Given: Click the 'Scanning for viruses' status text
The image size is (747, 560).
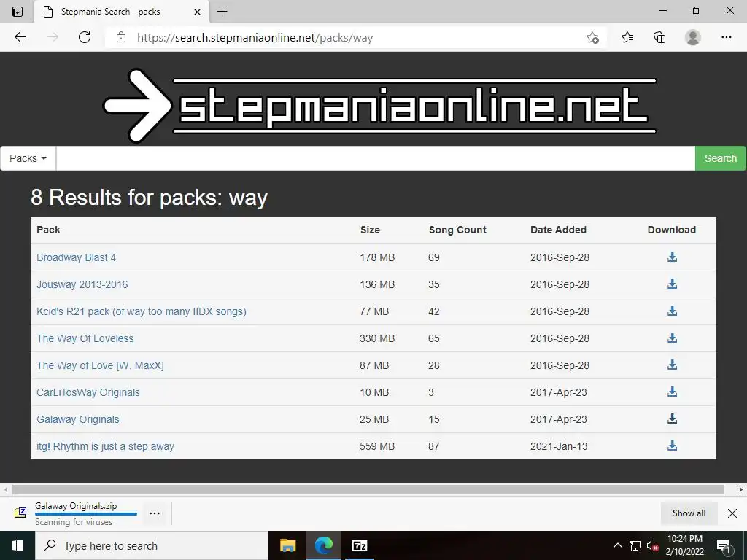Looking at the screenshot, I should [x=74, y=522].
